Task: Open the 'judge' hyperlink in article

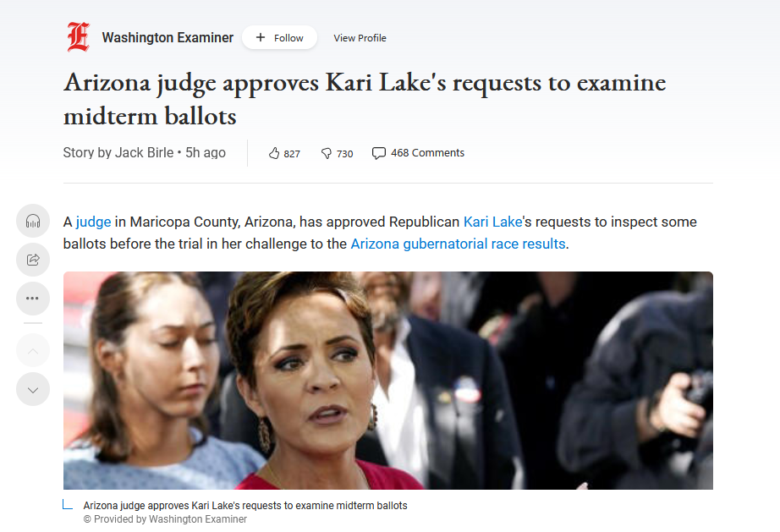Action: pos(93,222)
